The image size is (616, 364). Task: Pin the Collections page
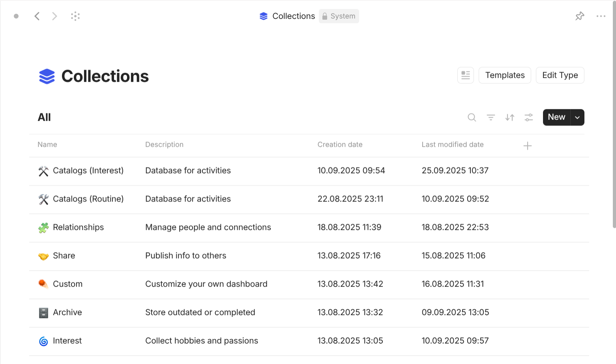[579, 16]
